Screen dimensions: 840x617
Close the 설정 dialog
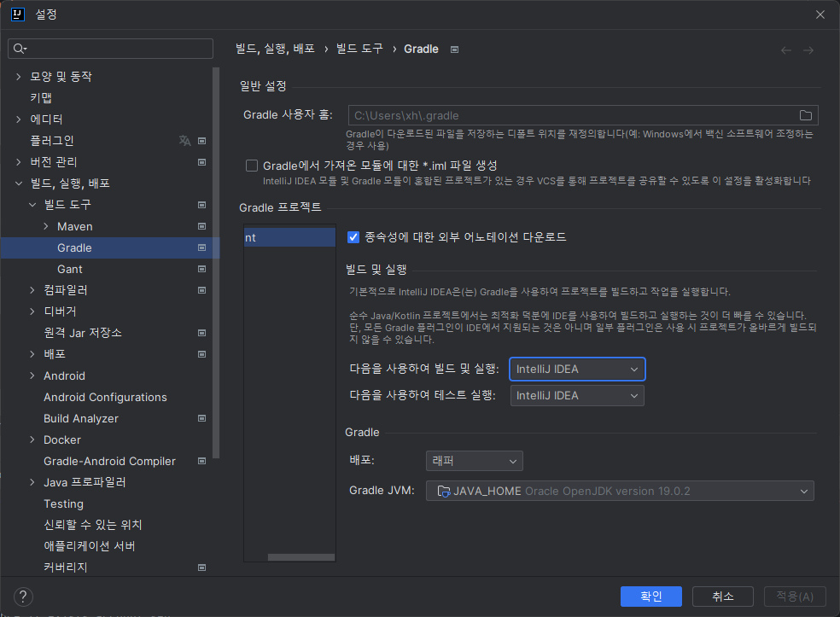point(820,15)
